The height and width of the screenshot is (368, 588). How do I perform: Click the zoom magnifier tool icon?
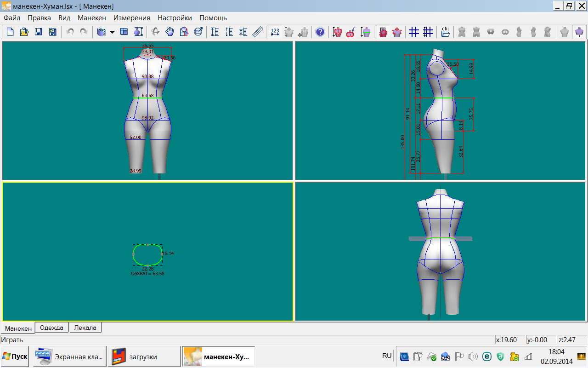[x=184, y=32]
